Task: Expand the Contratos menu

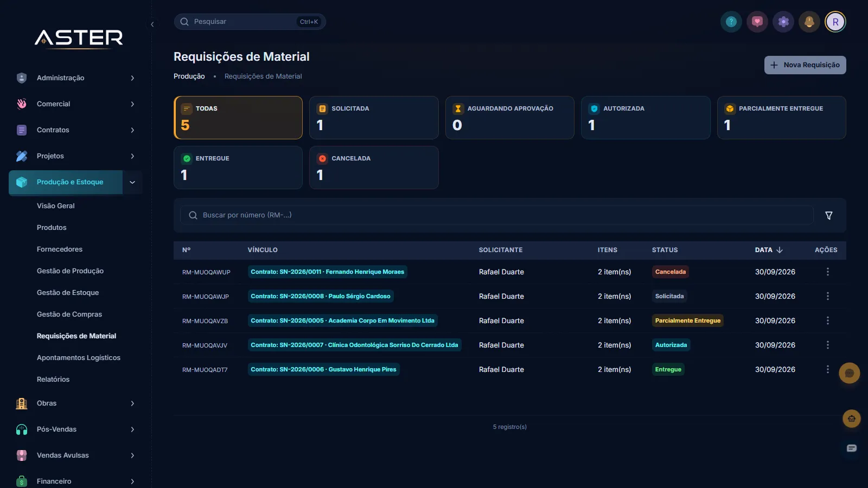Action: (76, 130)
